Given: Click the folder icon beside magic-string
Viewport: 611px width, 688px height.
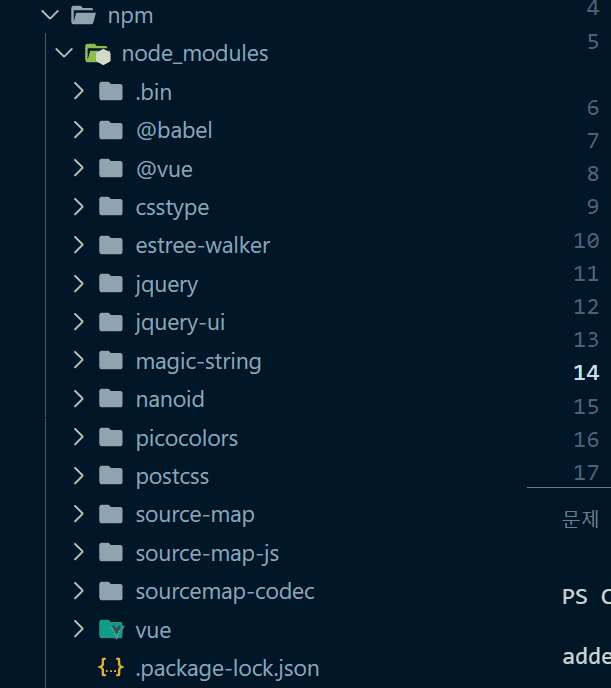Looking at the screenshot, I should pyautogui.click(x=111, y=361).
